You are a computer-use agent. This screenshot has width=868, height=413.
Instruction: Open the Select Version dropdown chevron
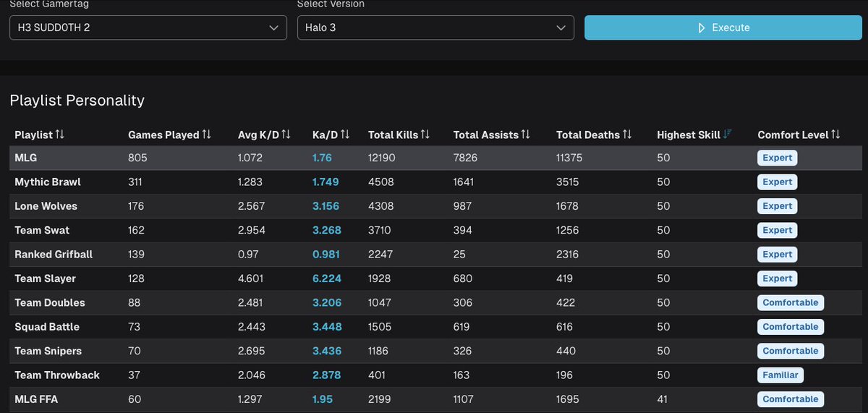click(x=561, y=27)
